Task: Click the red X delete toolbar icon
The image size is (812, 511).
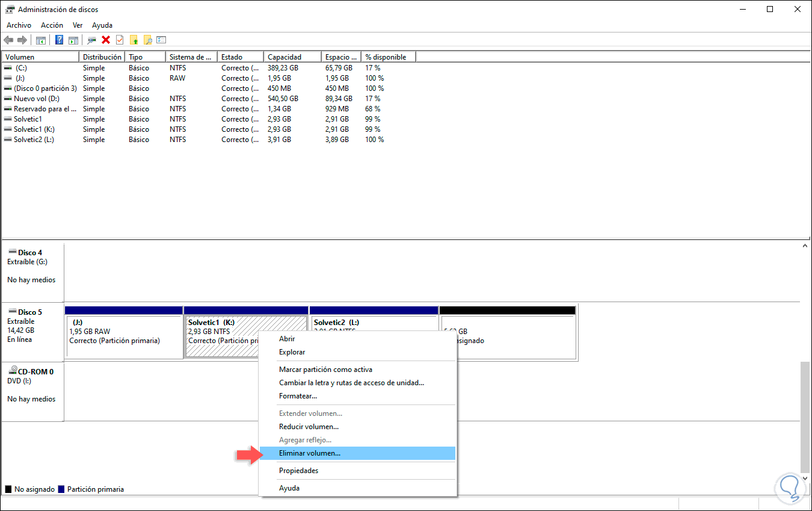Action: tap(105, 40)
